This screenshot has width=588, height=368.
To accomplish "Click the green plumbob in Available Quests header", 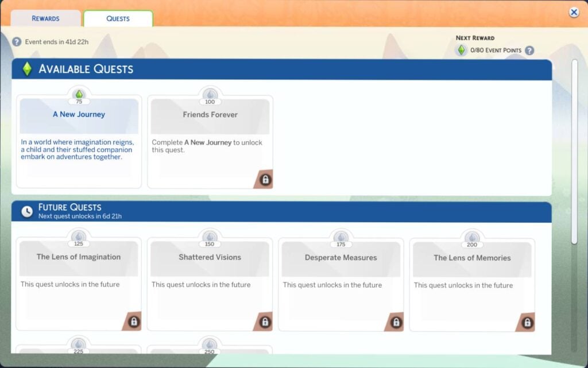I will tap(27, 69).
